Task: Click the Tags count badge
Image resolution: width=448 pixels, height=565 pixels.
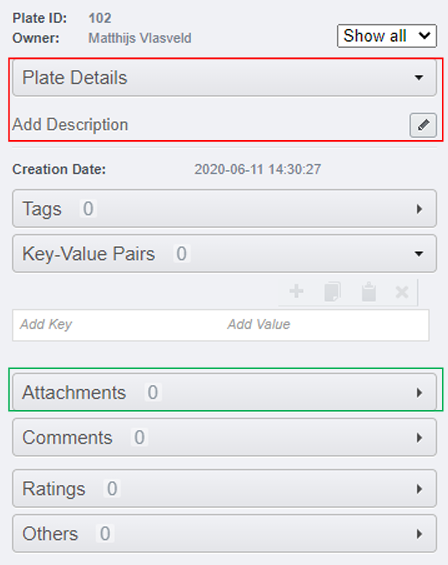Action: (88, 209)
